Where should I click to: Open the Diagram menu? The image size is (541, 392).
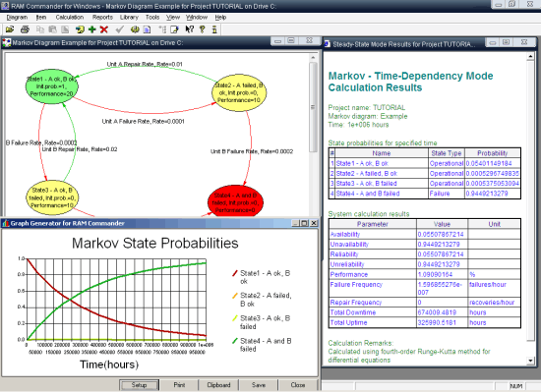point(17,18)
